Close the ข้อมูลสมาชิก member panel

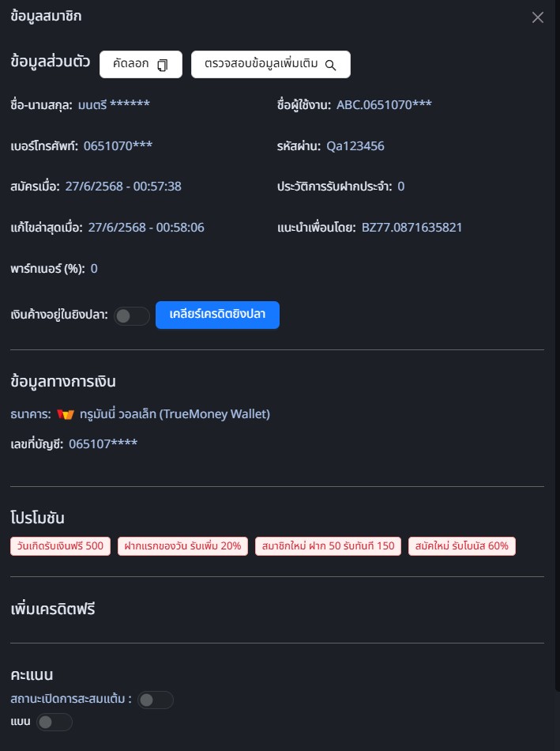point(538,17)
